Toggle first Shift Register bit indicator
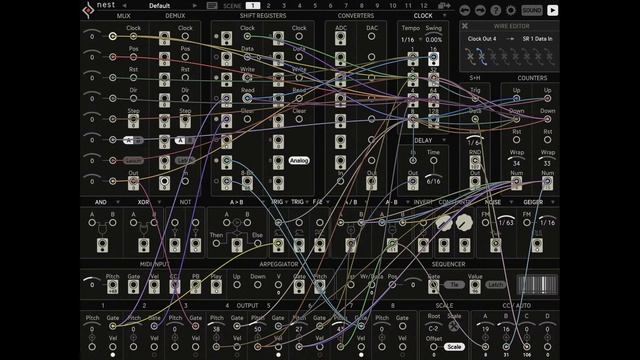The height and width of the screenshot is (360, 640). point(216,36)
